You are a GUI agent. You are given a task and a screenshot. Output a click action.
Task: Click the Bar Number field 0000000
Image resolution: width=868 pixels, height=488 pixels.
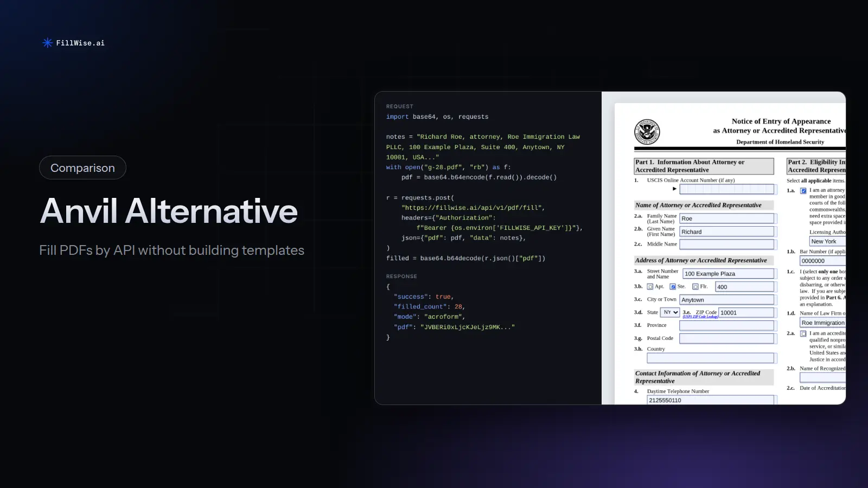(x=822, y=261)
